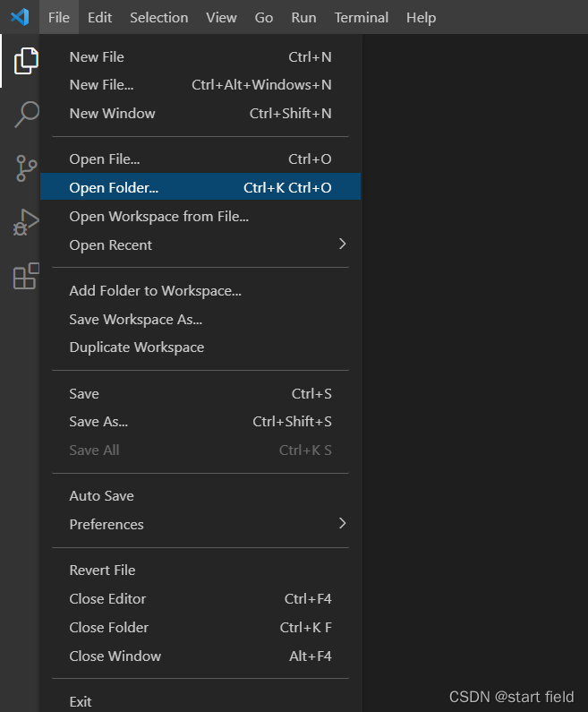Select Open Folder... entry
The width and height of the screenshot is (588, 712).
click(x=200, y=187)
